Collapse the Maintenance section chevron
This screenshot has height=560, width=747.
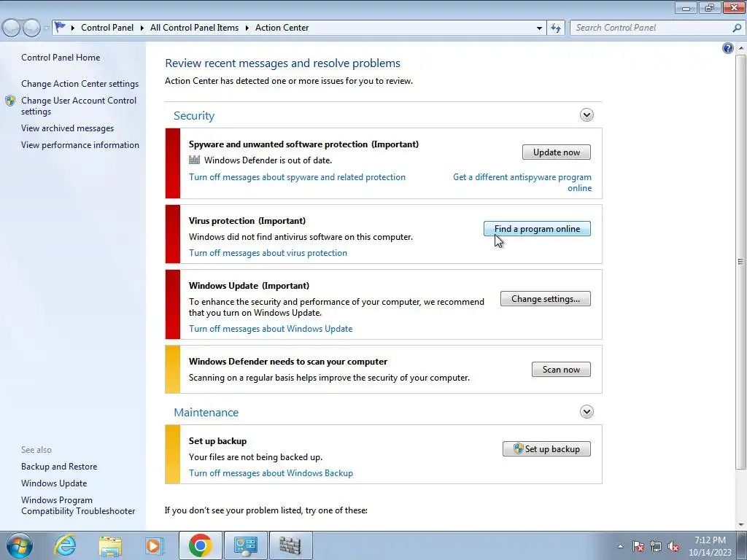coord(587,411)
